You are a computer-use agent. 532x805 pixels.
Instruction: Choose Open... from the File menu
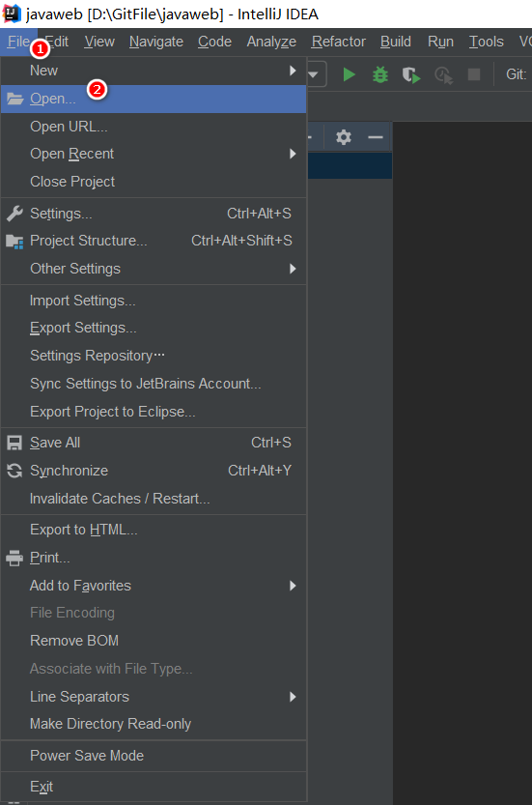tap(154, 99)
